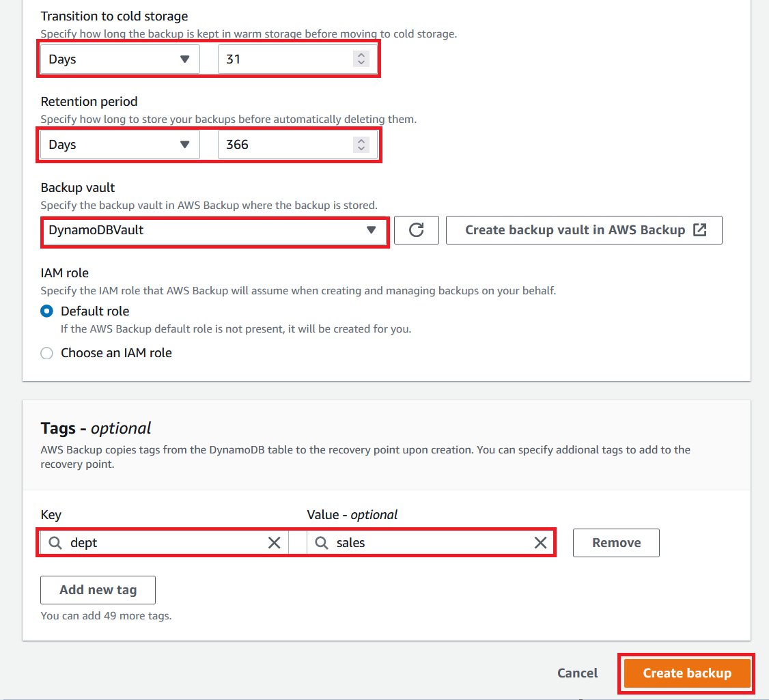The height and width of the screenshot is (700, 769).
Task: Clear the sales tag value using X icon
Action: 541,542
